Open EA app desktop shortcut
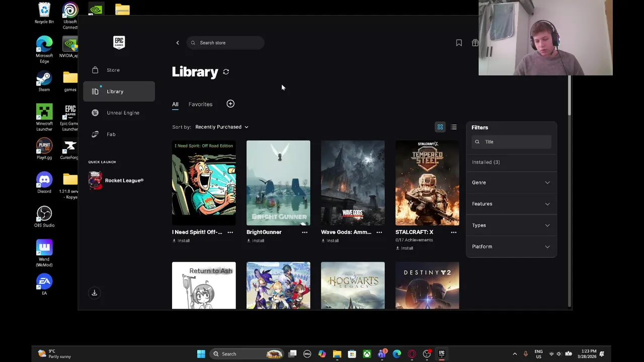Viewport: 644px width, 362px height. [44, 285]
